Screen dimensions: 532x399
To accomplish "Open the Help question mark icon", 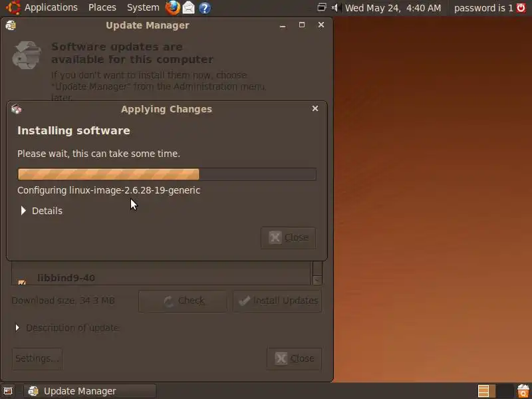I will (204, 8).
